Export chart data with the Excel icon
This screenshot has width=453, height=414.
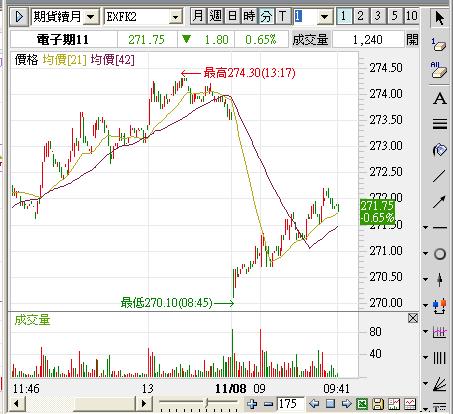point(362,404)
